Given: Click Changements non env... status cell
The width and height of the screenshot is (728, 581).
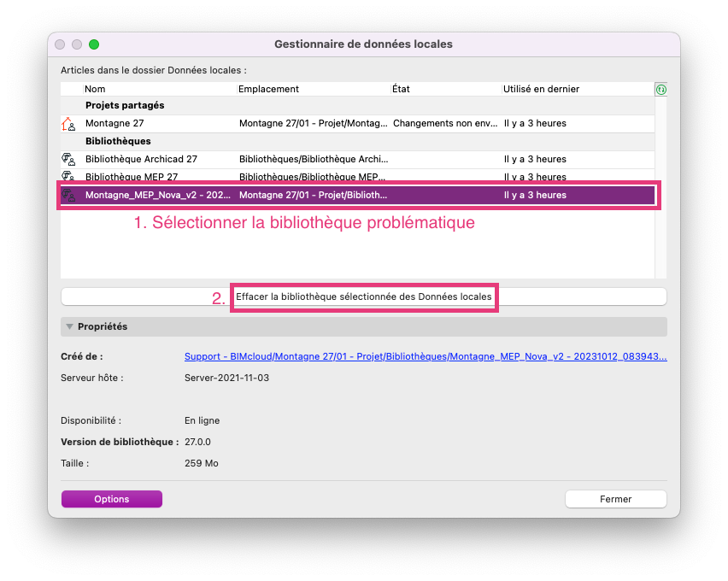Looking at the screenshot, I should tap(445, 124).
